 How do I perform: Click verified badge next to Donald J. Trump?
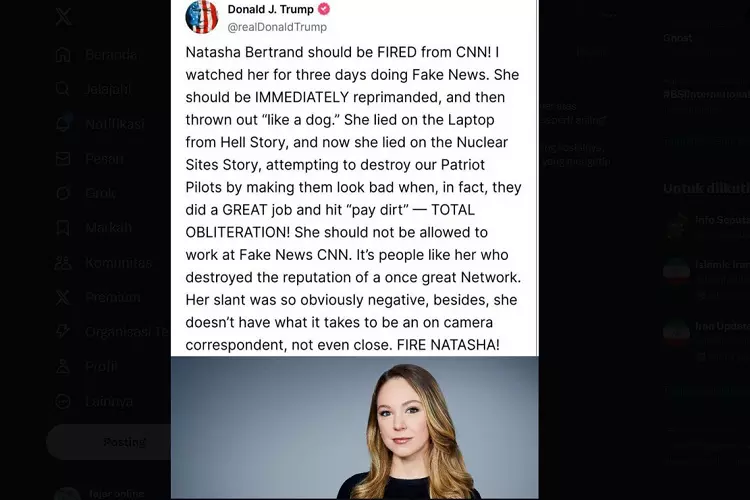coord(324,9)
